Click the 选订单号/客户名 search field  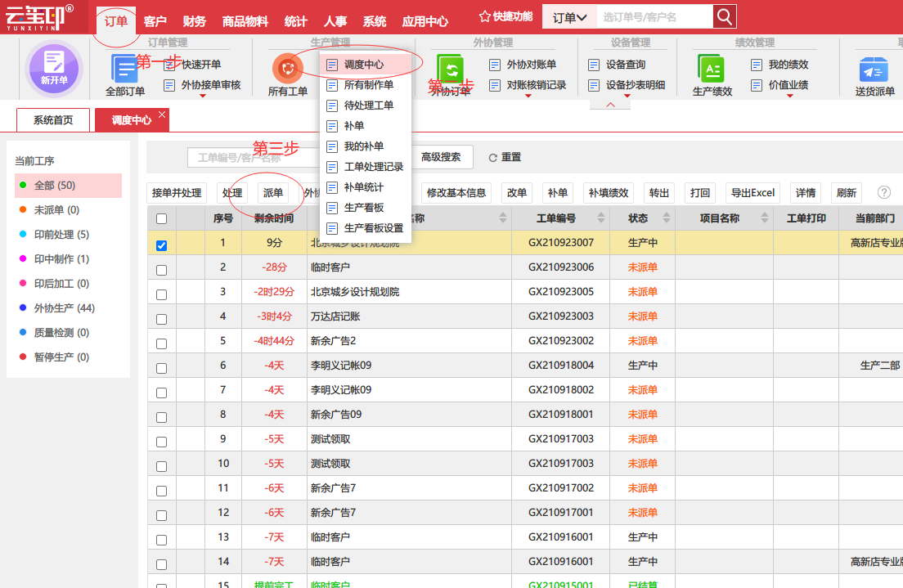point(655,17)
